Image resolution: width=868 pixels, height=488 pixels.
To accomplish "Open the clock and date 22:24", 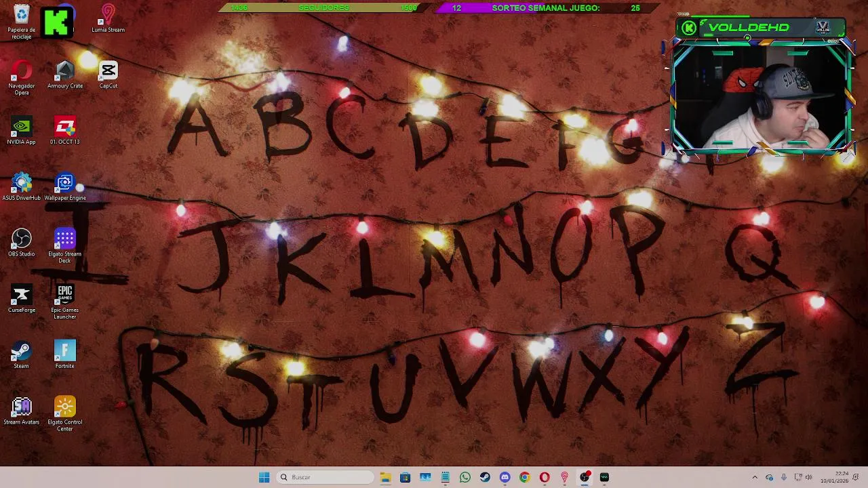I will 834,477.
